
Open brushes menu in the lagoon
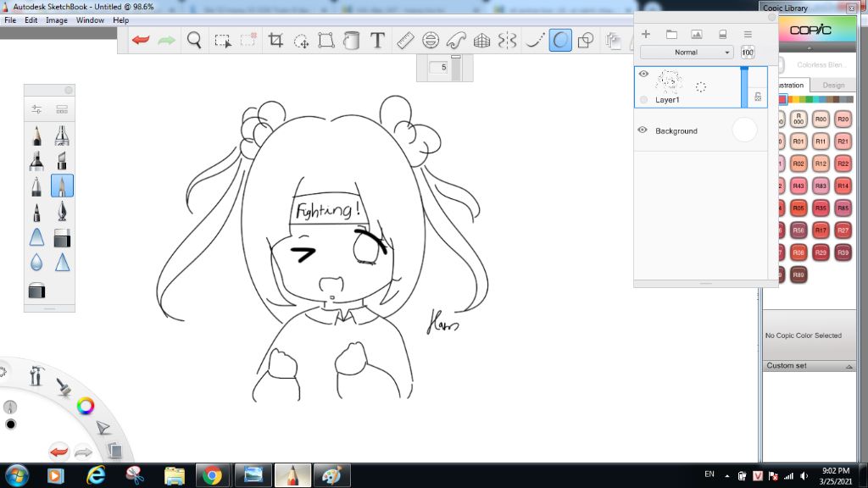click(x=63, y=386)
